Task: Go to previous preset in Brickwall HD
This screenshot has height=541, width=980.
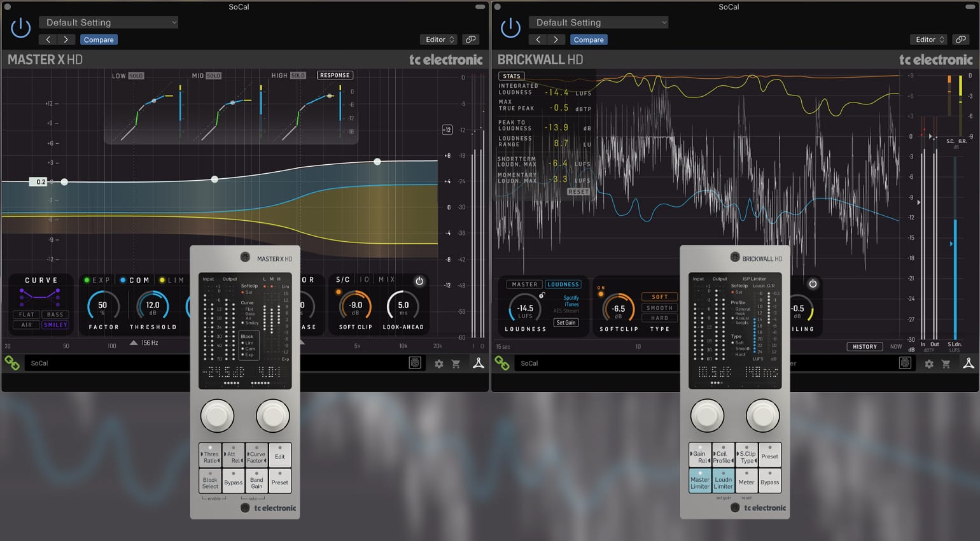Action: (x=538, y=39)
